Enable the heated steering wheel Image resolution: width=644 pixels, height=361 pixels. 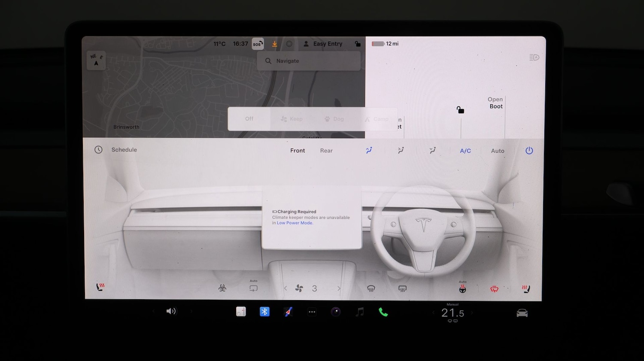[462, 288]
